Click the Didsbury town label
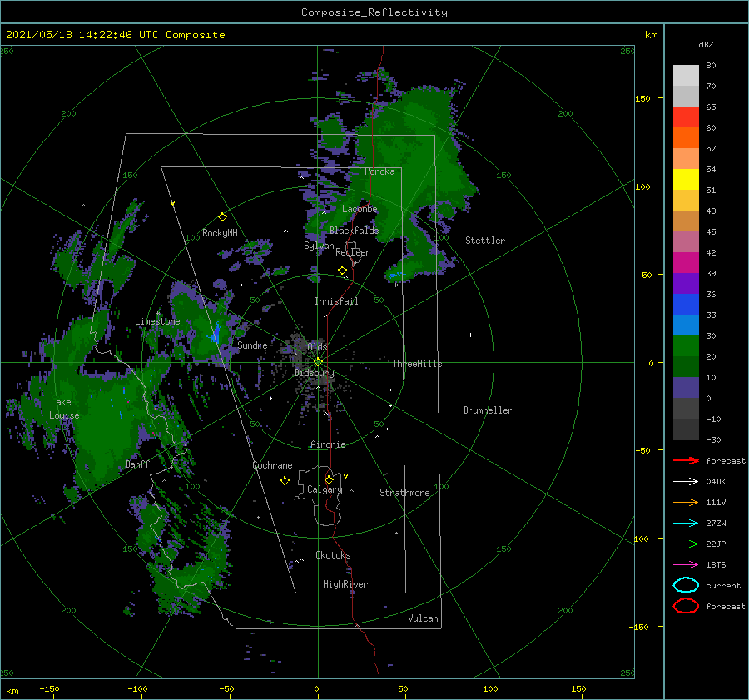The height and width of the screenshot is (700, 749). [315, 373]
